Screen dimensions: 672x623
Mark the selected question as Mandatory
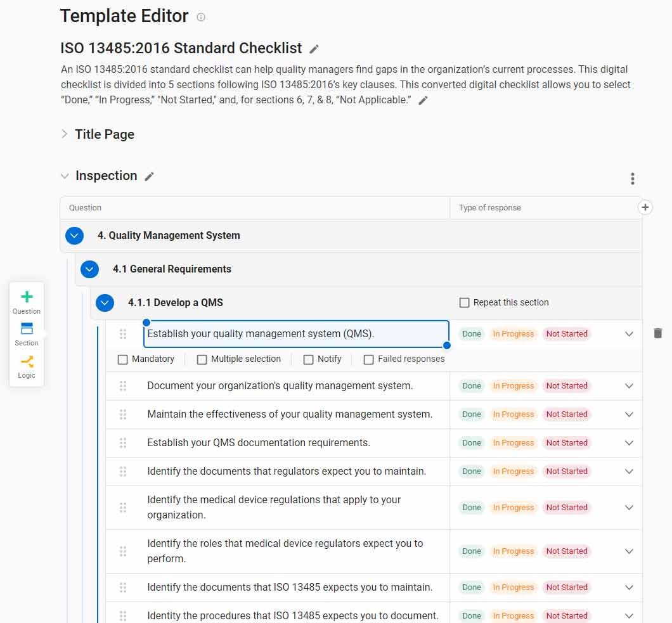(122, 359)
